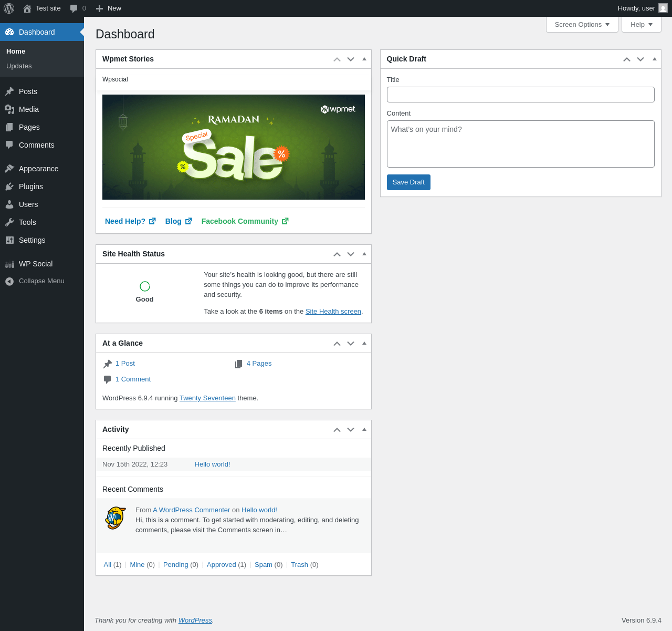Viewport: 672px width, 631px height.
Task: Click the Appearance paintbrush icon
Action: (x=9, y=169)
